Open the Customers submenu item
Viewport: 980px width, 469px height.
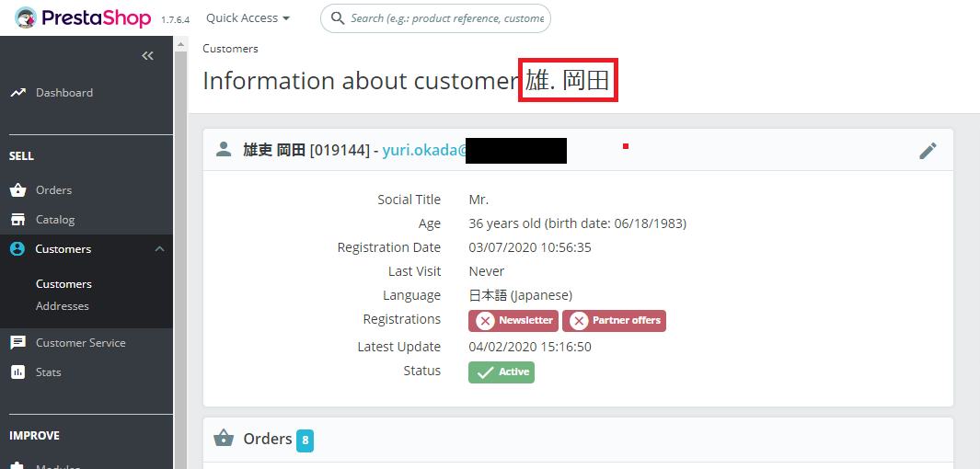pos(63,283)
